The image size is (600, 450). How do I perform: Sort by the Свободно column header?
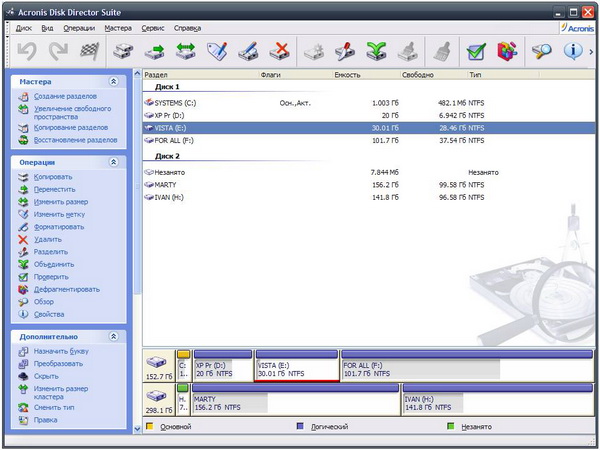[434, 75]
